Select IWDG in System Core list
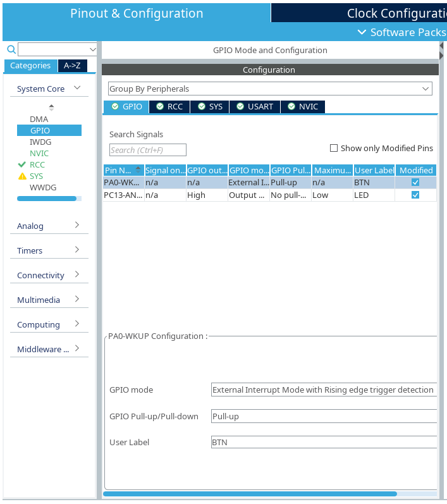The width and height of the screenshot is (447, 504). (40, 142)
